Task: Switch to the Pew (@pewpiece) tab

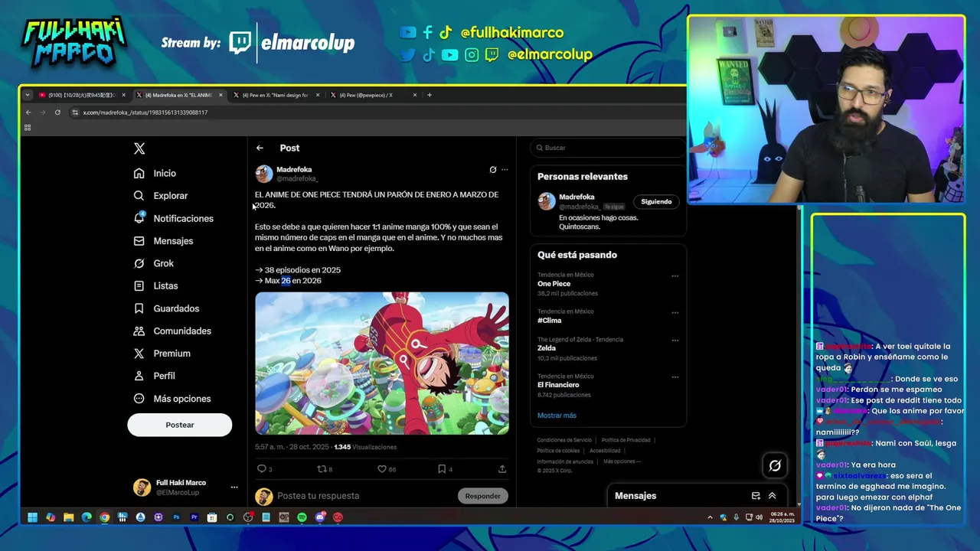Action: pos(372,96)
